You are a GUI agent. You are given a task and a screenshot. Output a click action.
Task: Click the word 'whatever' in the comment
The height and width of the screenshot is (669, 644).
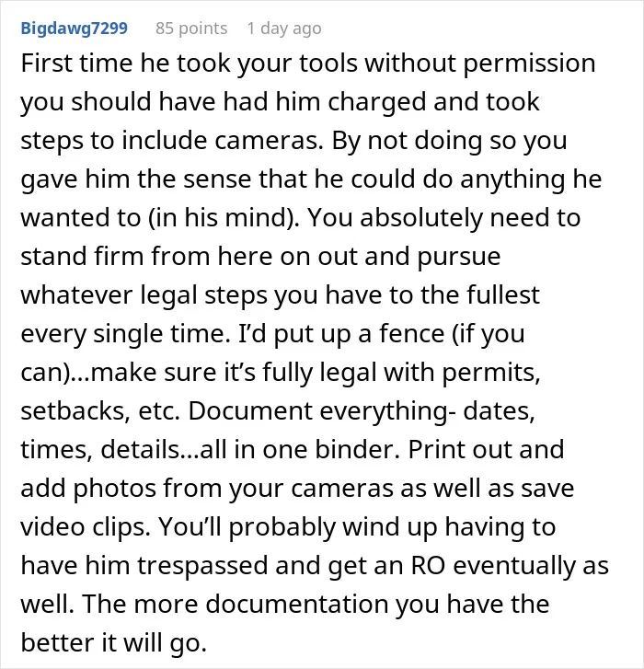[x=76, y=295]
